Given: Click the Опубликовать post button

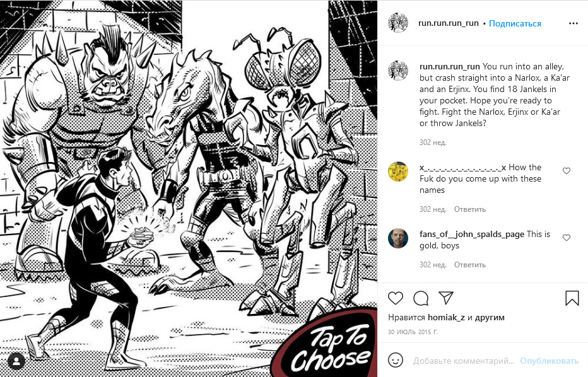Looking at the screenshot, I should pos(549,361).
